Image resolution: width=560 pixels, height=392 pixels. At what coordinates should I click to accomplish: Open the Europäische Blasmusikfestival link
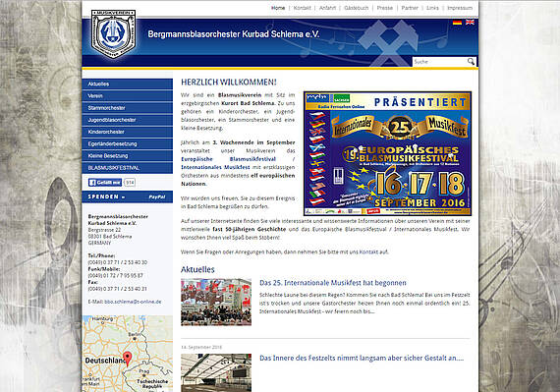[x=228, y=159]
